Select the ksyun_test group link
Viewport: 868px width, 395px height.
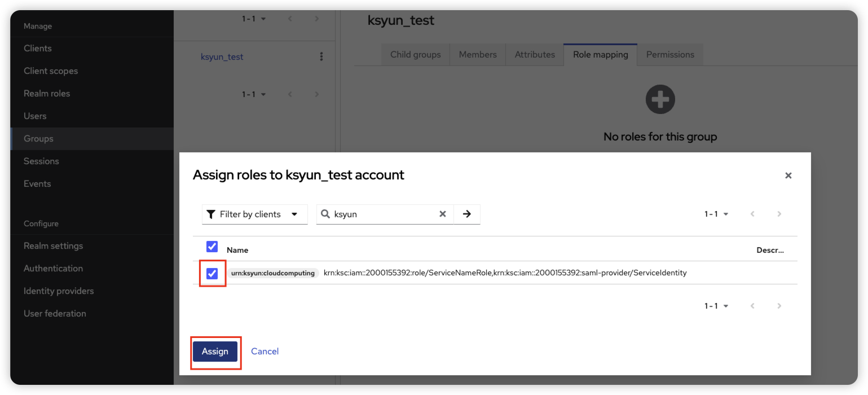[x=222, y=57]
